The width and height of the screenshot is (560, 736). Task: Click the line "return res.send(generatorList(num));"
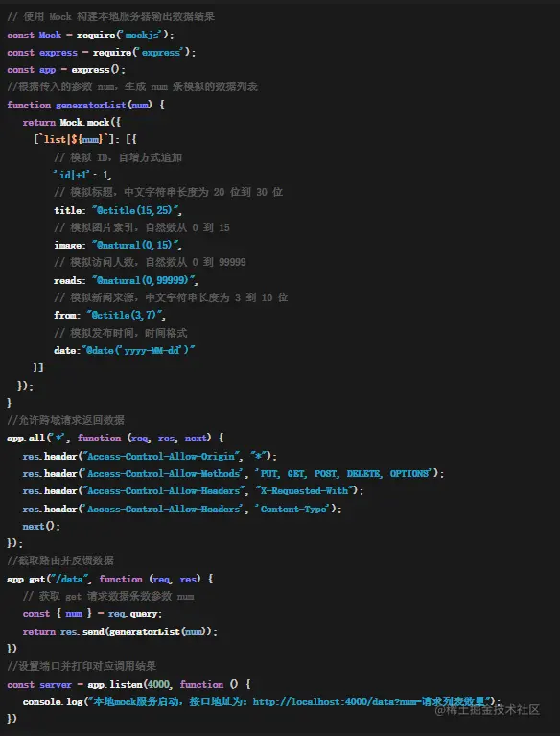pos(120,632)
